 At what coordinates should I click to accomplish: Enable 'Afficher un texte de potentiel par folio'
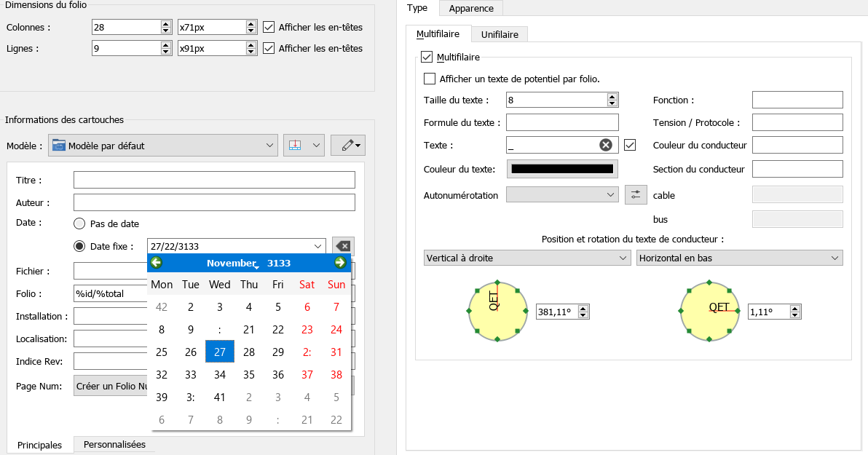(x=430, y=79)
